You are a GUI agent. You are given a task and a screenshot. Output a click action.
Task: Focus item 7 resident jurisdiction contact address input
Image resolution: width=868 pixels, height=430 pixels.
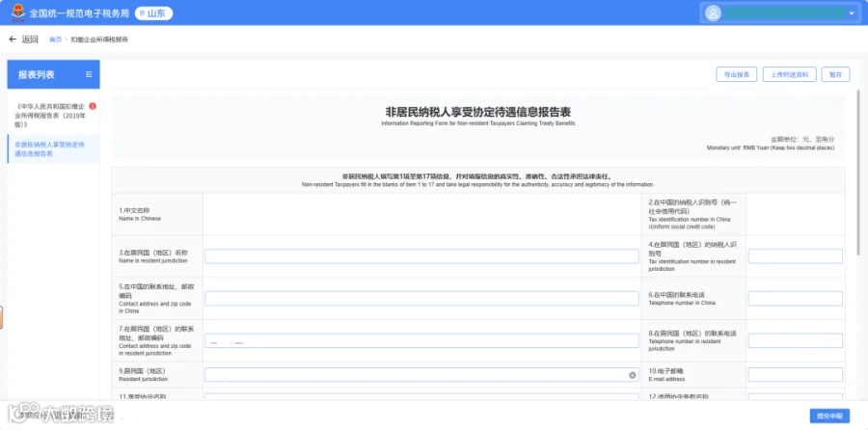[421, 341]
